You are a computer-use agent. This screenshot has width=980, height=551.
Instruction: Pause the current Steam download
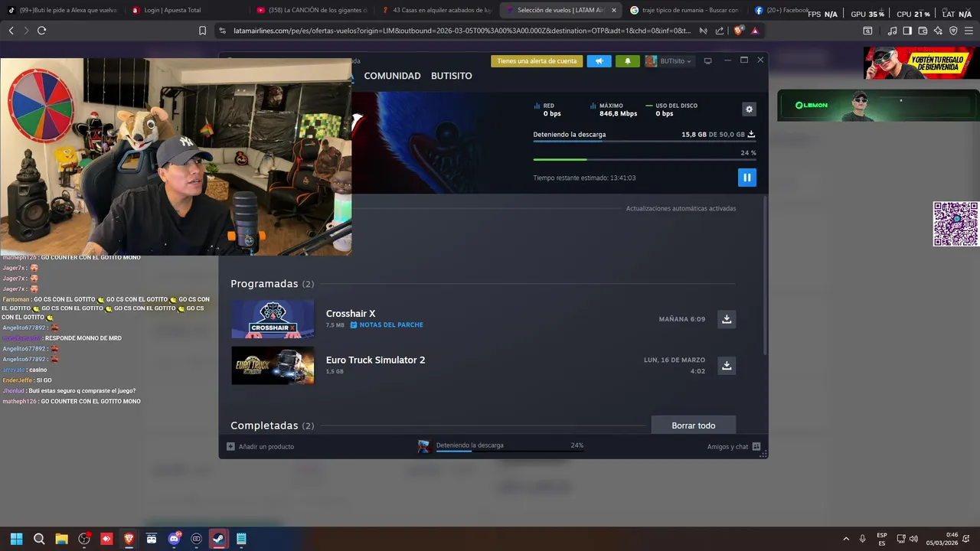pyautogui.click(x=746, y=178)
